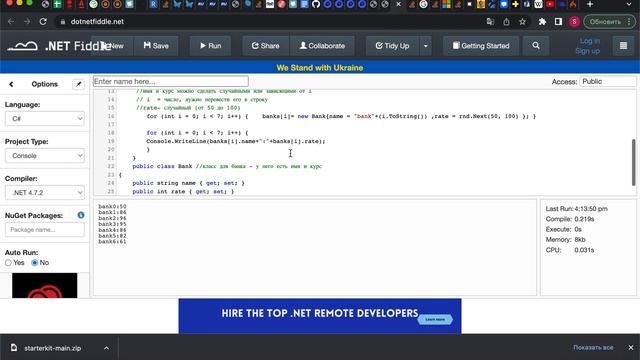Open the search magnifier in toolbar

coord(536,46)
